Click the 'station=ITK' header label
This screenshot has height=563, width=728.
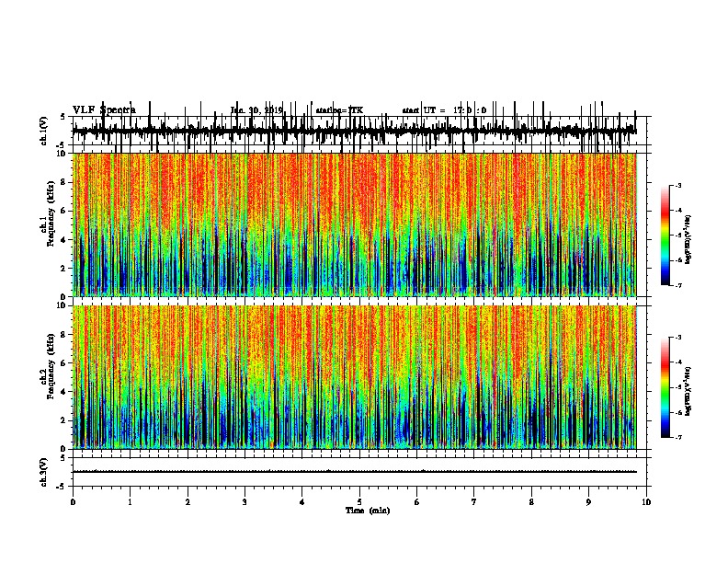[x=339, y=110]
